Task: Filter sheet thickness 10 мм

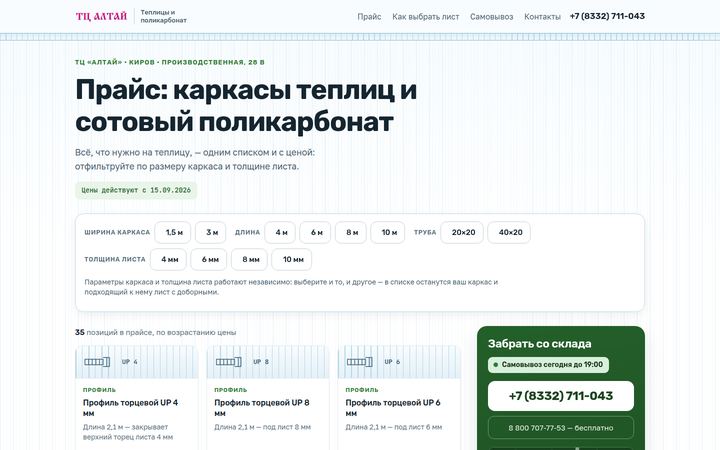Action: coord(292,259)
